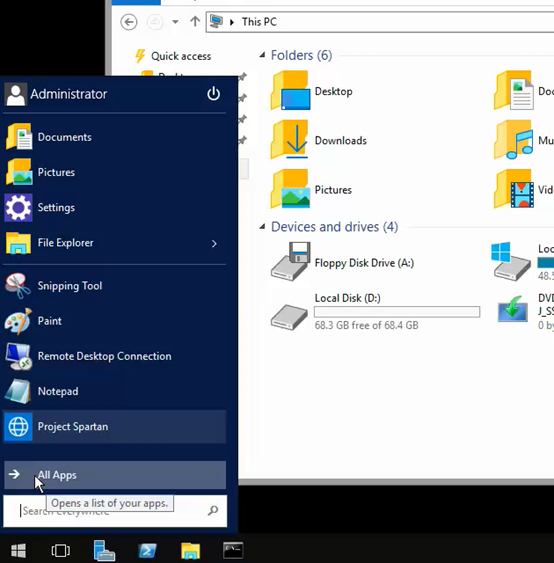The image size is (554, 563).
Task: Select Local Disk (D:) drive
Action: [375, 312]
